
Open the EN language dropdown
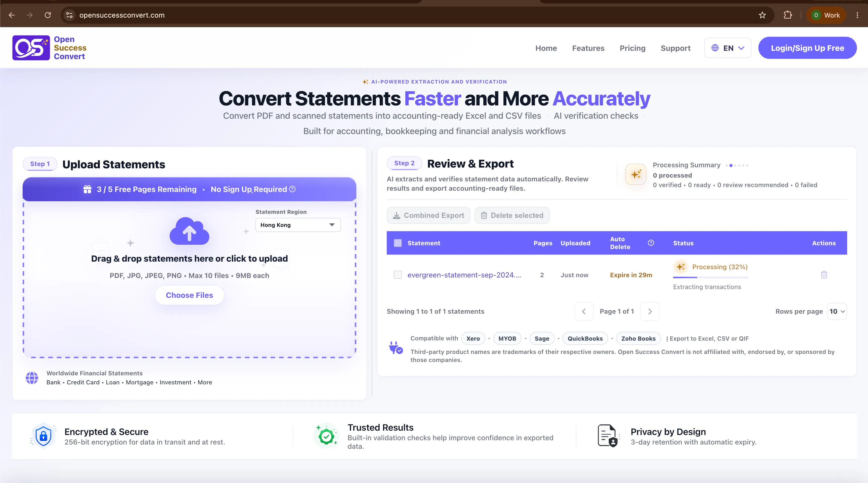pyautogui.click(x=727, y=48)
